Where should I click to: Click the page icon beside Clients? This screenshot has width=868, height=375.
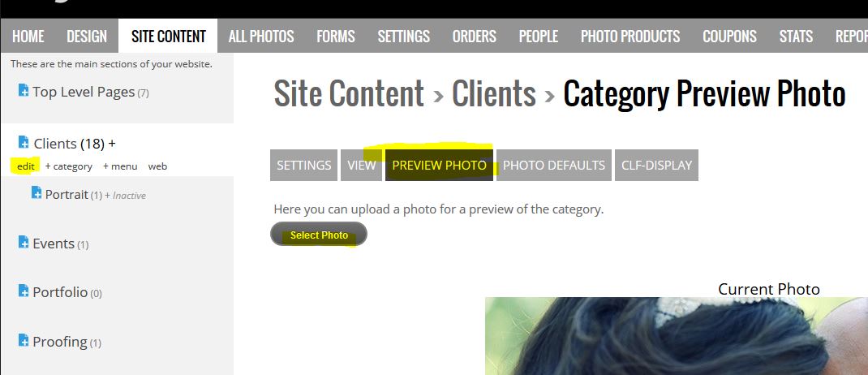point(24,142)
